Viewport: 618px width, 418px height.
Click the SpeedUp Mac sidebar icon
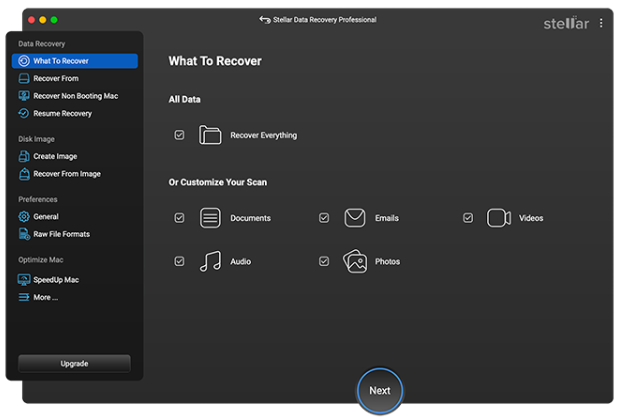click(x=24, y=279)
